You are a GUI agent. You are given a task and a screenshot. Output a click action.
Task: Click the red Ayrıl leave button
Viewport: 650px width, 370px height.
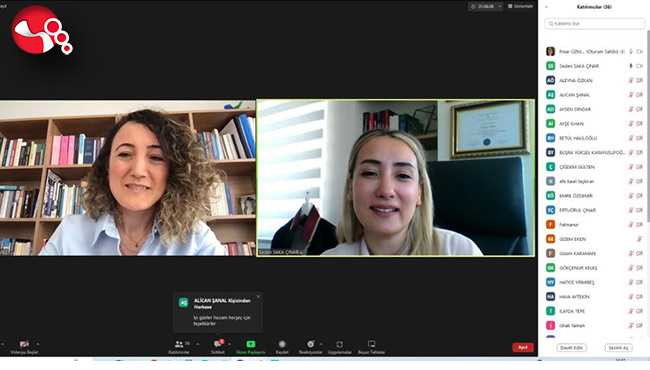pyautogui.click(x=523, y=347)
